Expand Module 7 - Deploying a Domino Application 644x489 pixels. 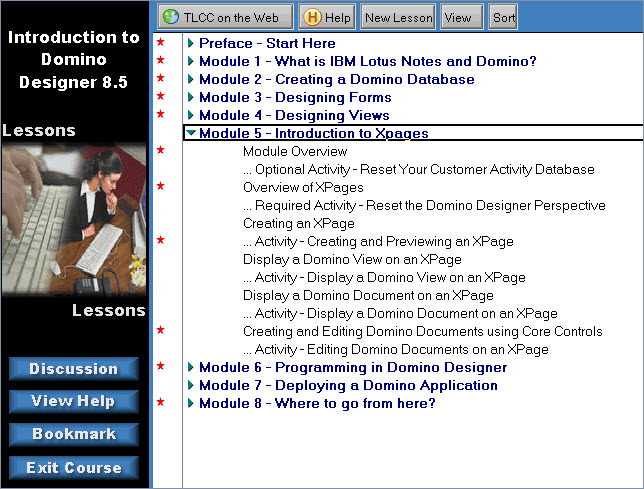click(191, 385)
